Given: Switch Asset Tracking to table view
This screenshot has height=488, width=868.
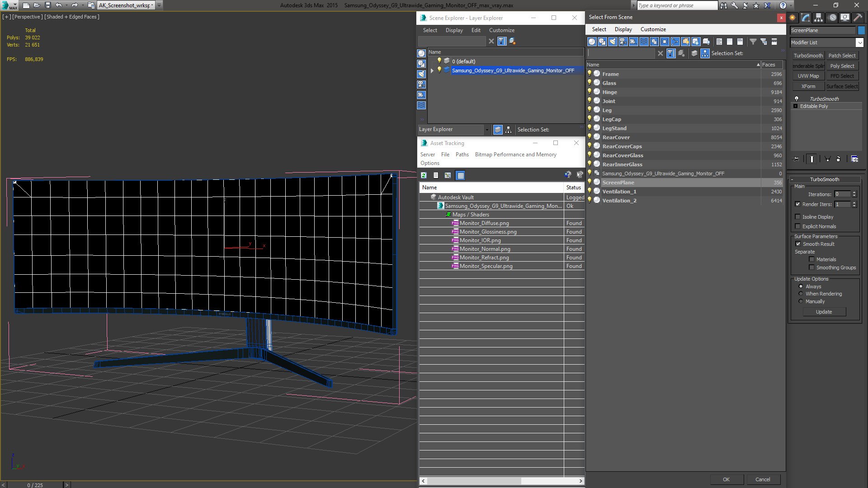Looking at the screenshot, I should [x=460, y=175].
